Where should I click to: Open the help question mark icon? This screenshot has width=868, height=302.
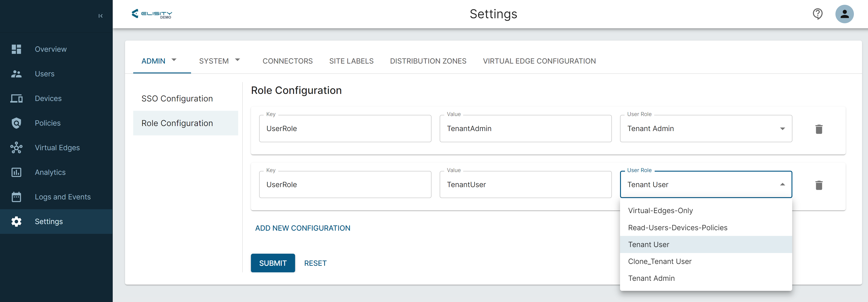[x=817, y=14]
